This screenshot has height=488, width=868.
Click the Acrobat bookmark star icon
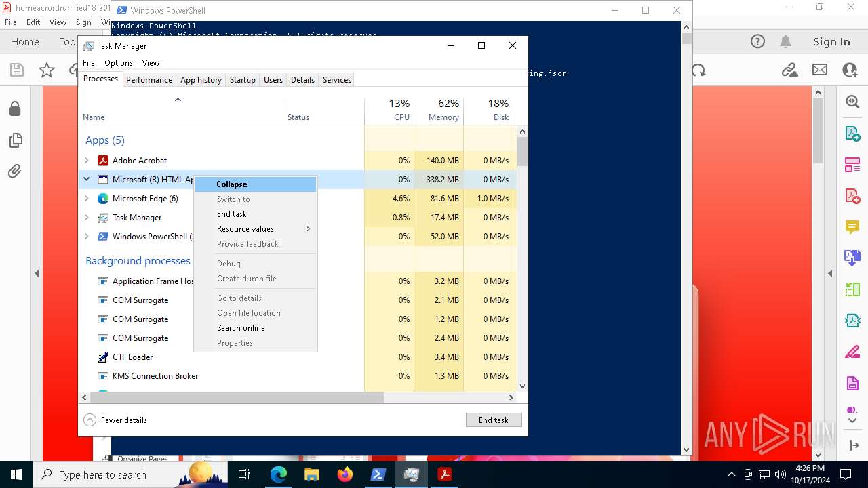coord(47,70)
